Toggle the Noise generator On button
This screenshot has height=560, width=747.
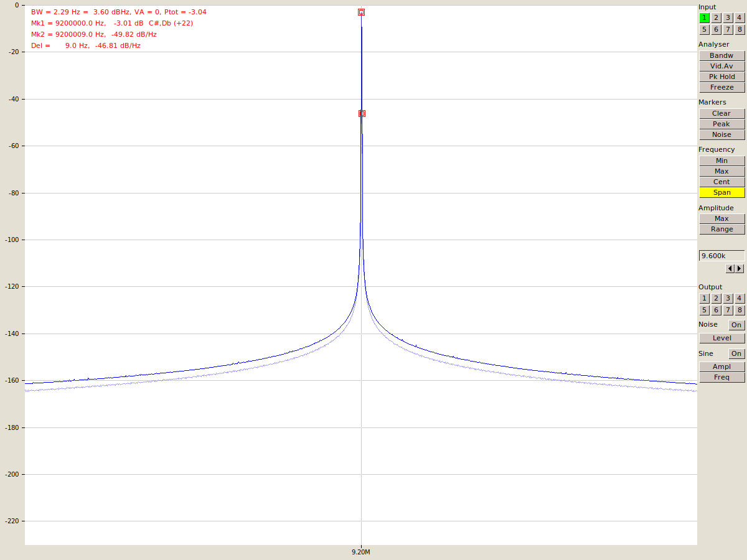click(x=736, y=325)
